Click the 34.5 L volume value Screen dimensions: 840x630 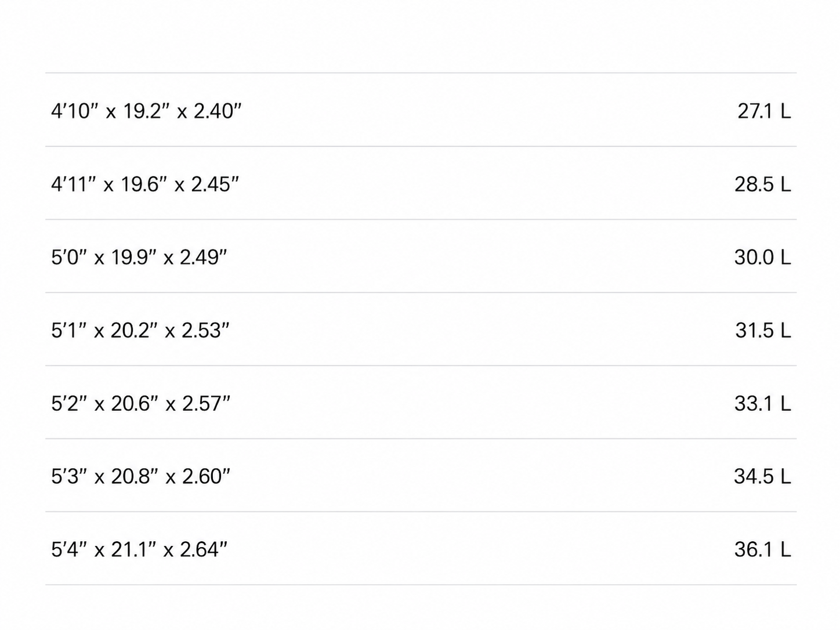click(763, 476)
